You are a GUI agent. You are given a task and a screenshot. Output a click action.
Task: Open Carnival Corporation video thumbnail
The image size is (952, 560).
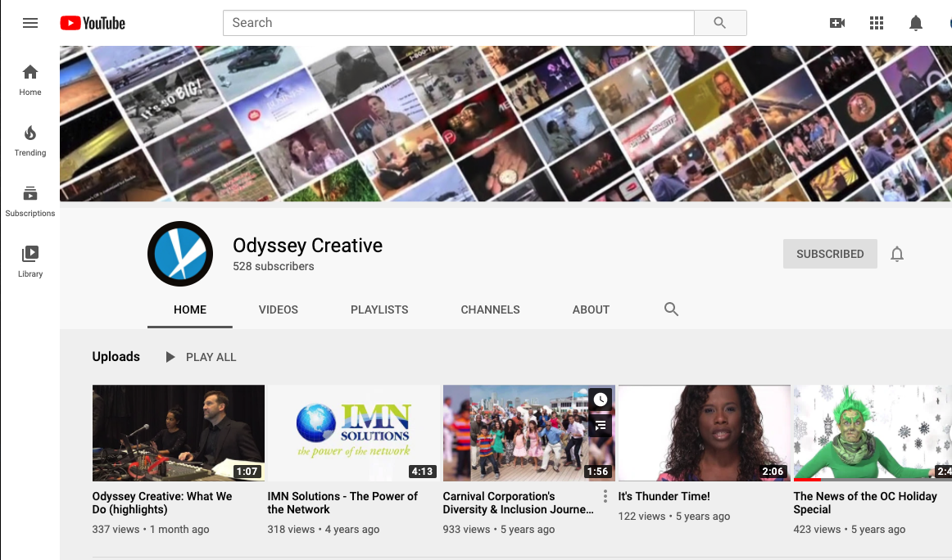(528, 433)
